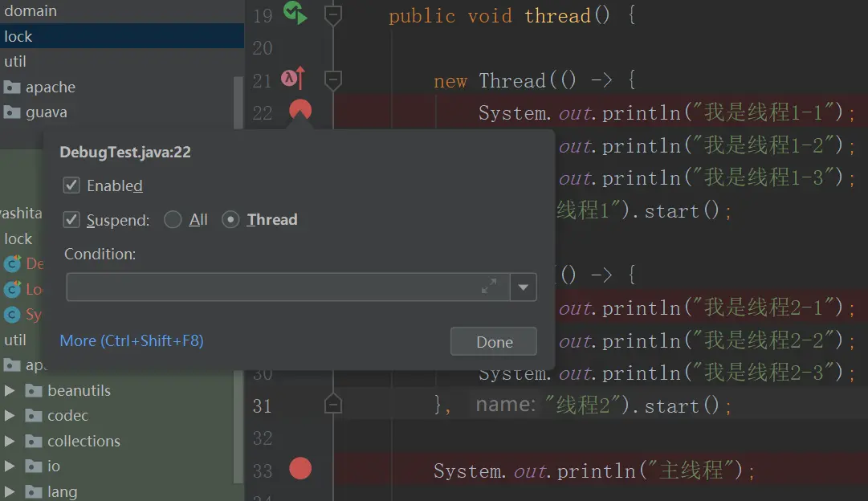The width and height of the screenshot is (868, 501).
Task: Expand the collections folder arrow
Action: pyautogui.click(x=10, y=441)
